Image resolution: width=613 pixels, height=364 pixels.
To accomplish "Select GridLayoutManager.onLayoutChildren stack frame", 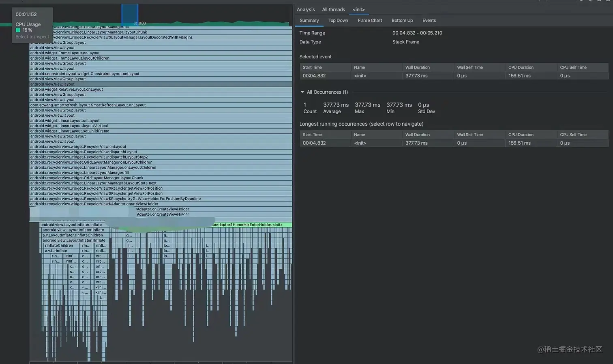I will pyautogui.click(x=161, y=162).
